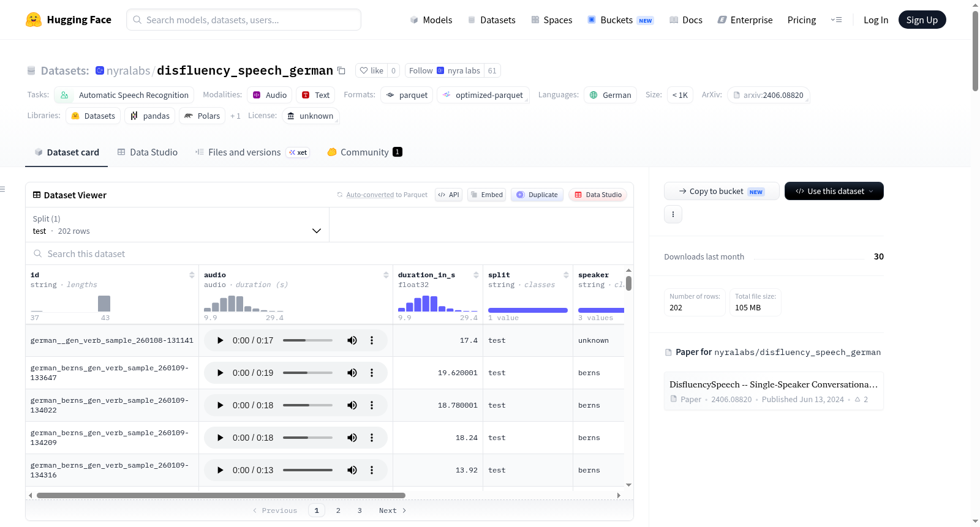Open the Pricing page
This screenshot has height=527, width=980.
point(802,20)
